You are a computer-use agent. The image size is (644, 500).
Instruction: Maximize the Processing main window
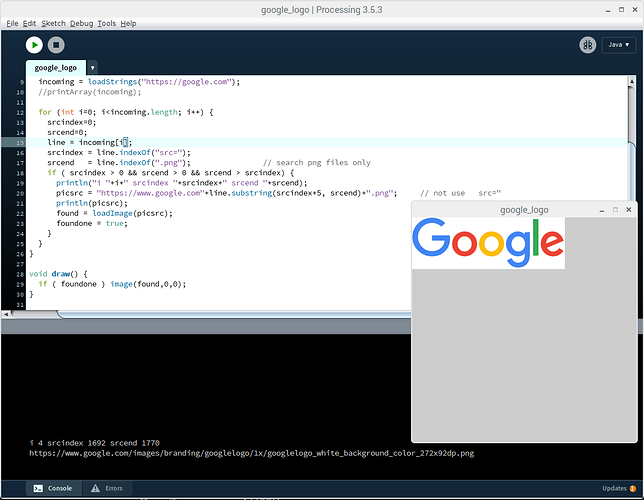621,9
